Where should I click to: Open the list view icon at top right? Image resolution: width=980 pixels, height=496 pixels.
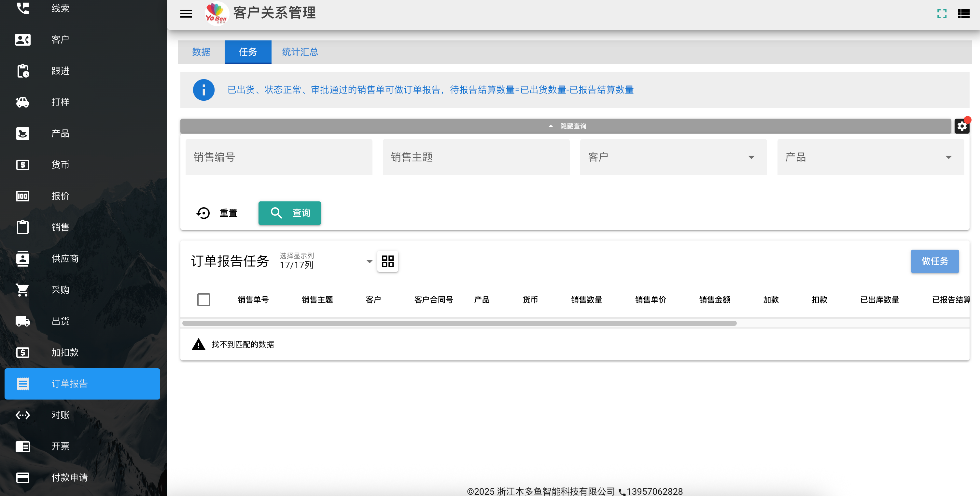click(x=963, y=14)
